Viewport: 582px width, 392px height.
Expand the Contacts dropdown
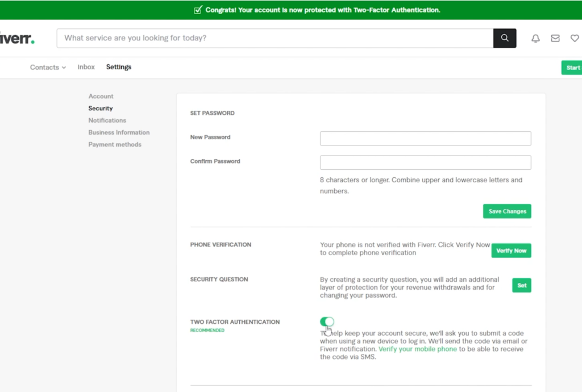click(x=48, y=67)
